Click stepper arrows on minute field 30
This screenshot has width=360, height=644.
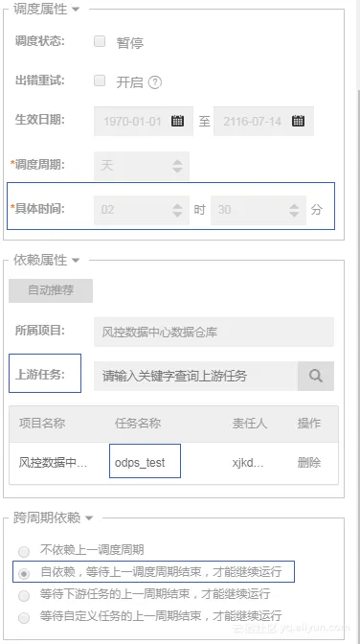coord(294,210)
